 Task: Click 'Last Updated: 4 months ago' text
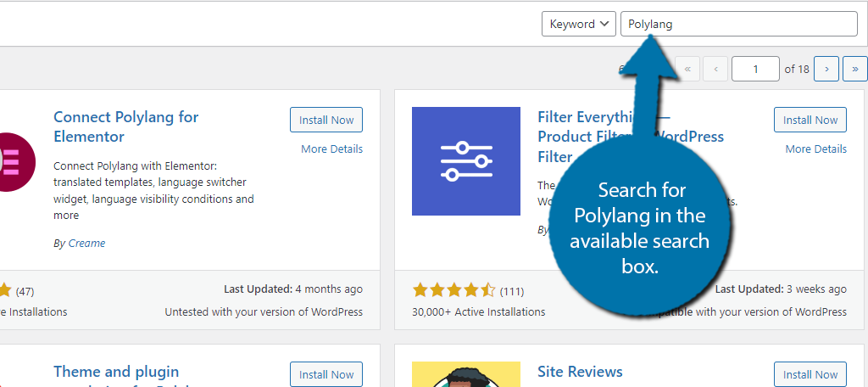tap(293, 289)
